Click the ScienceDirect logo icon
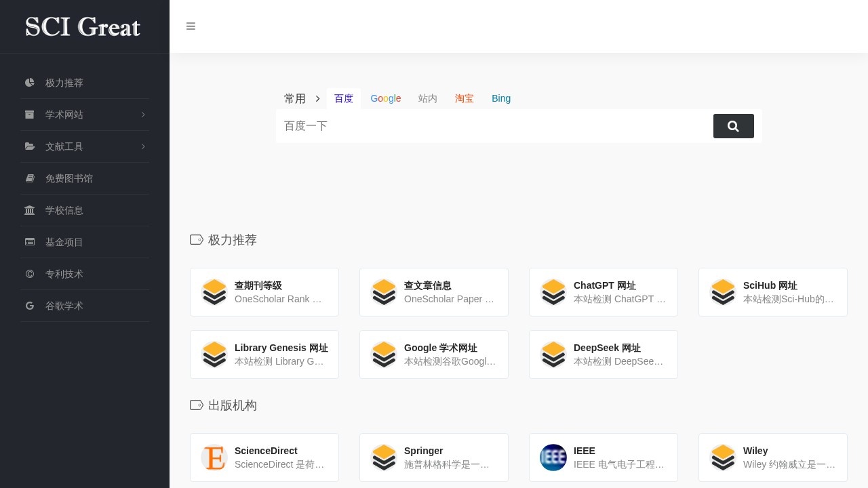This screenshot has height=488, width=868. point(214,457)
